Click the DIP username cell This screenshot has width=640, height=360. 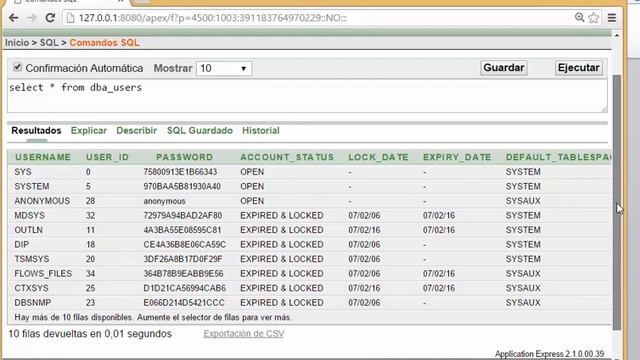point(22,244)
